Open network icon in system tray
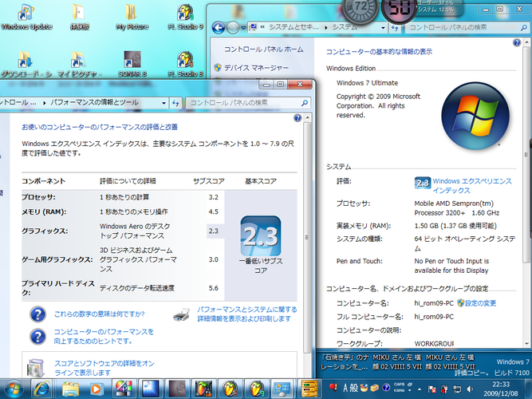This screenshot has height=399, width=532. pos(457,389)
